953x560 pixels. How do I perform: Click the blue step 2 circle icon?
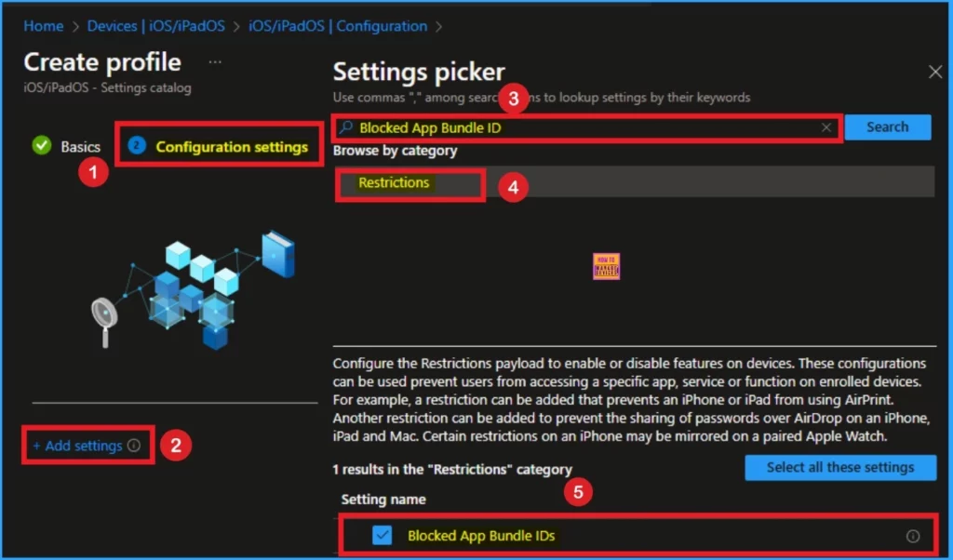[137, 145]
